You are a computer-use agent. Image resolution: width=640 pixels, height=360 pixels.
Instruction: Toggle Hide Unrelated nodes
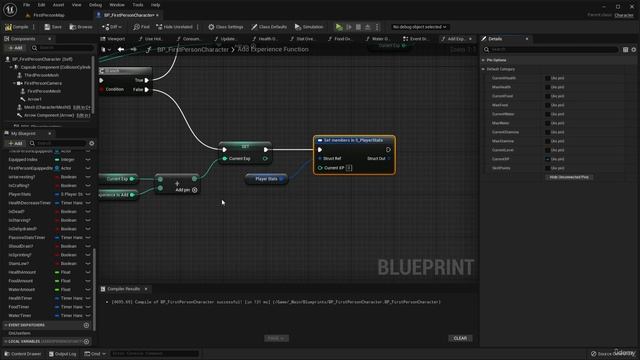(174, 27)
